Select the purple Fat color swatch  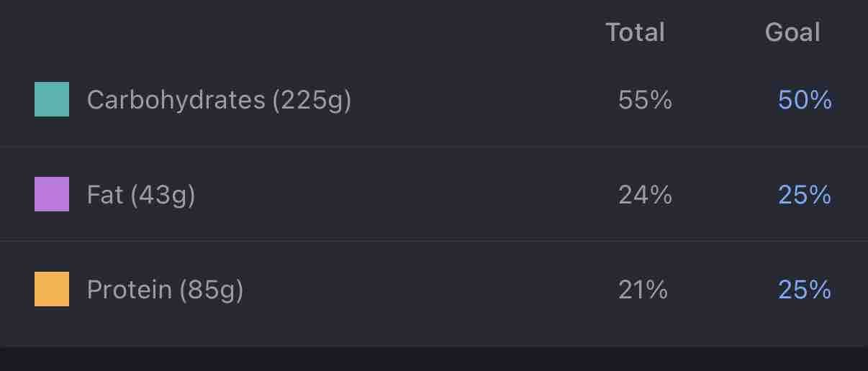(52, 194)
